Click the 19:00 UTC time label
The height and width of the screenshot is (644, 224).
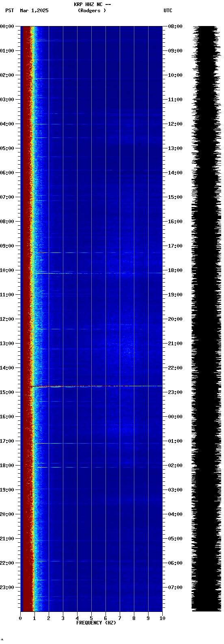175,295
